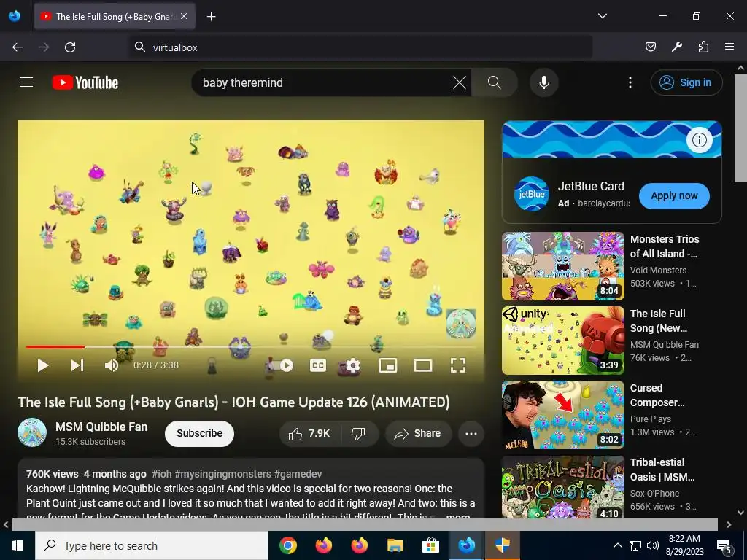Open Windows Start menu
Viewport: 747px width, 560px height.
tap(18, 545)
